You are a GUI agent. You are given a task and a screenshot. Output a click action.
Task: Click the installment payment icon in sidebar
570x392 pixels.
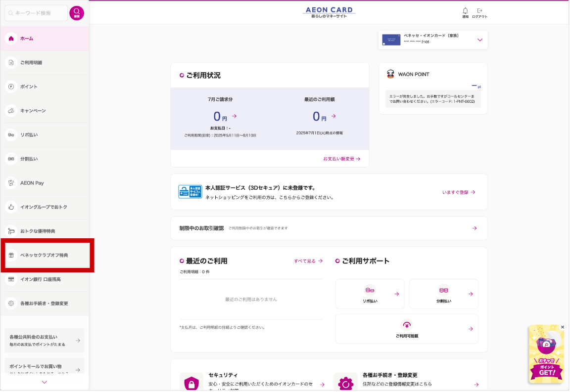[11, 159]
